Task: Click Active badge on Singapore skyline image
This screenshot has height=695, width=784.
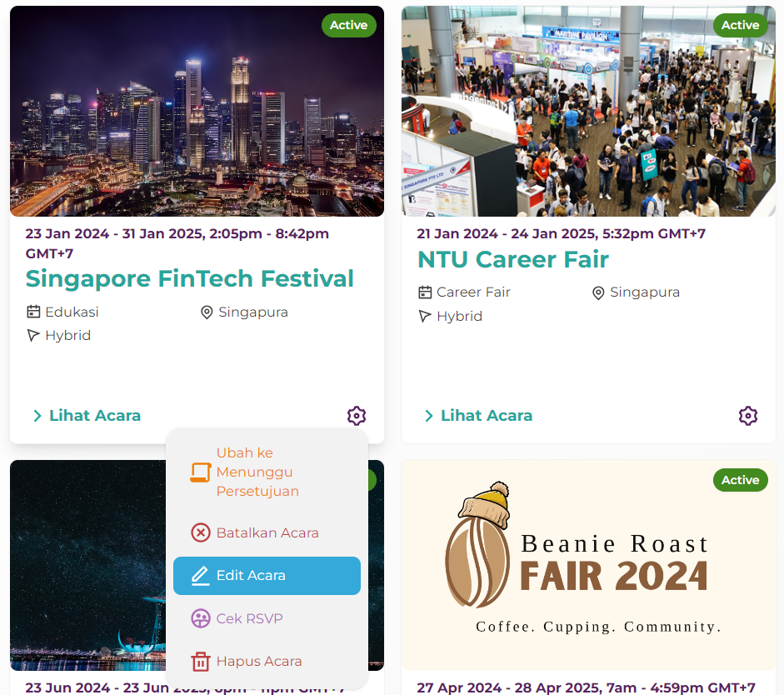Action: pos(349,25)
